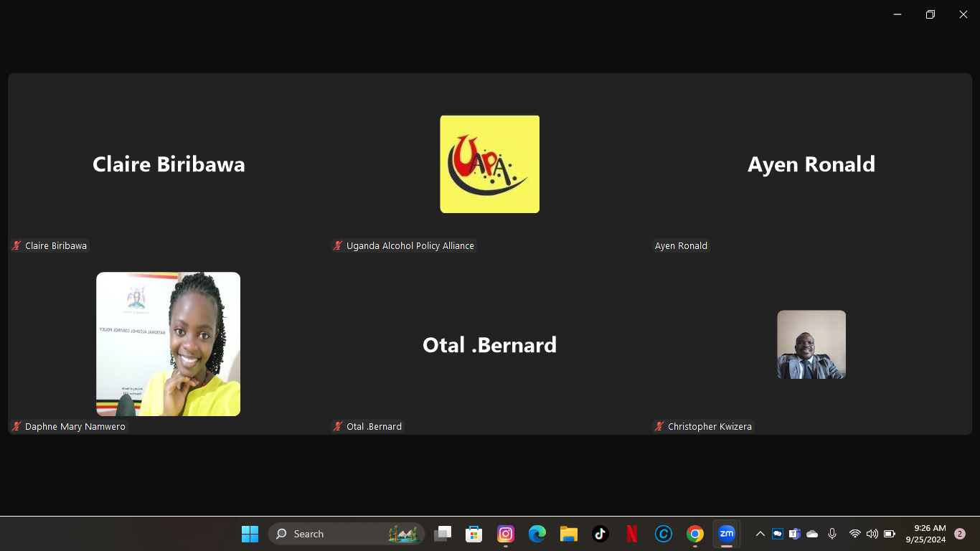Click the battery tray icon
This screenshot has height=551, width=980.
[x=890, y=534]
